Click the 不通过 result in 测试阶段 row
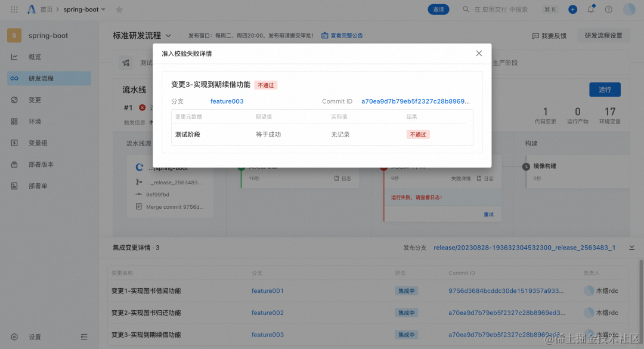644x349 pixels. tap(417, 134)
